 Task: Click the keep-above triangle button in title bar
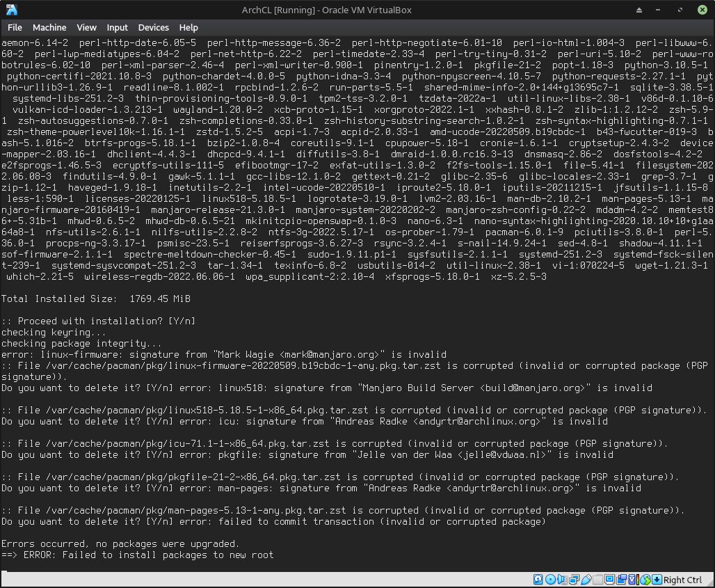639,10
